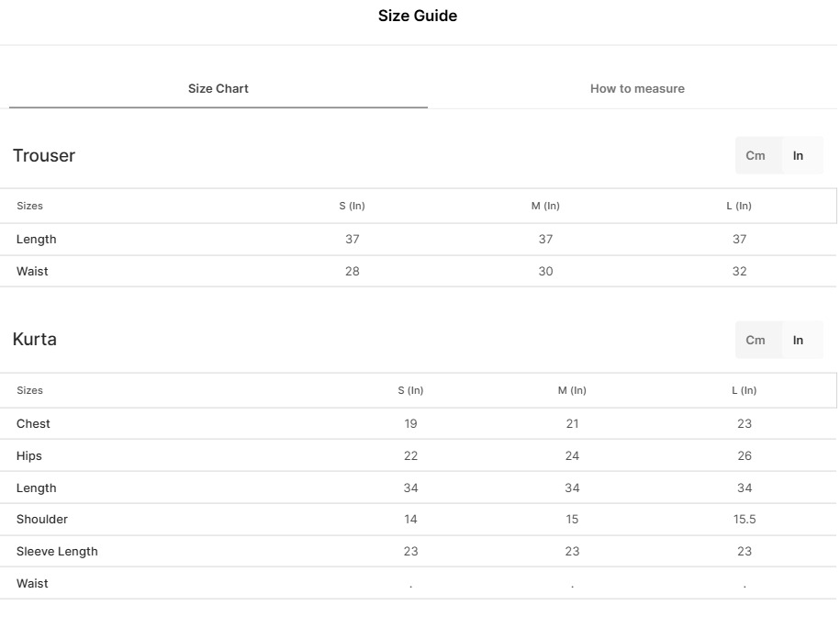Click the Size Guide heading
This screenshot has width=840, height=628.
click(418, 17)
